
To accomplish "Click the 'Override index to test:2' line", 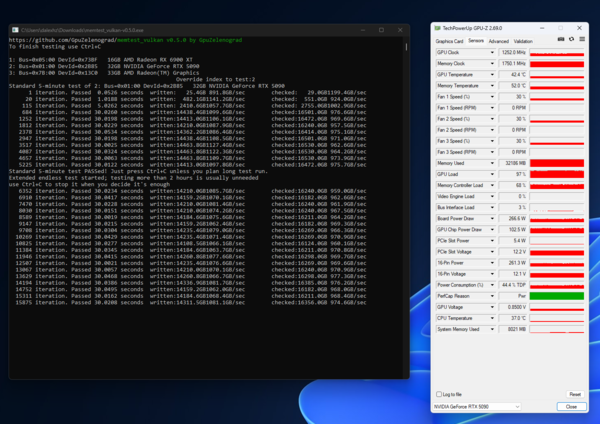I will tap(215, 79).
